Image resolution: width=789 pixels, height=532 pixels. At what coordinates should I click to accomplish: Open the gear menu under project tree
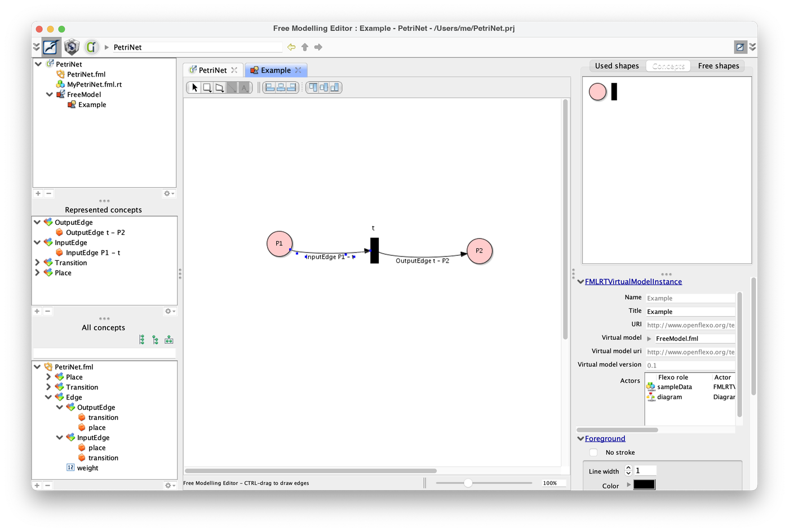pos(169,193)
